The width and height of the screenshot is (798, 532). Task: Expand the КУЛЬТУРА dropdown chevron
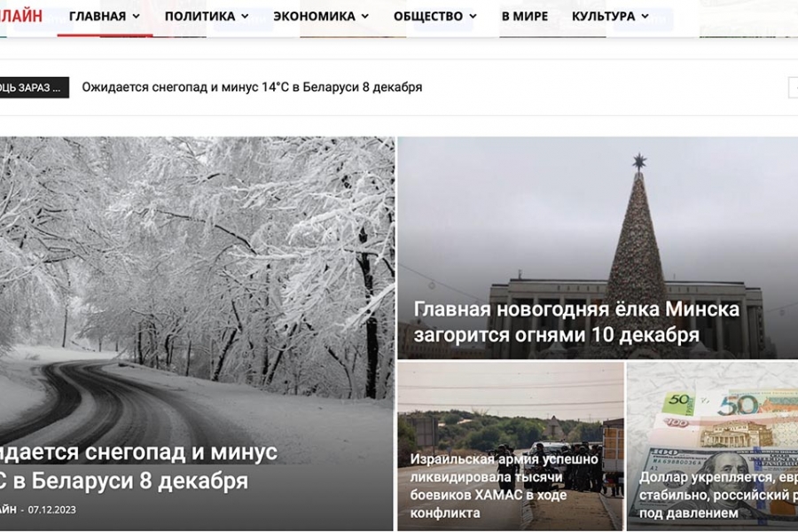tap(645, 16)
